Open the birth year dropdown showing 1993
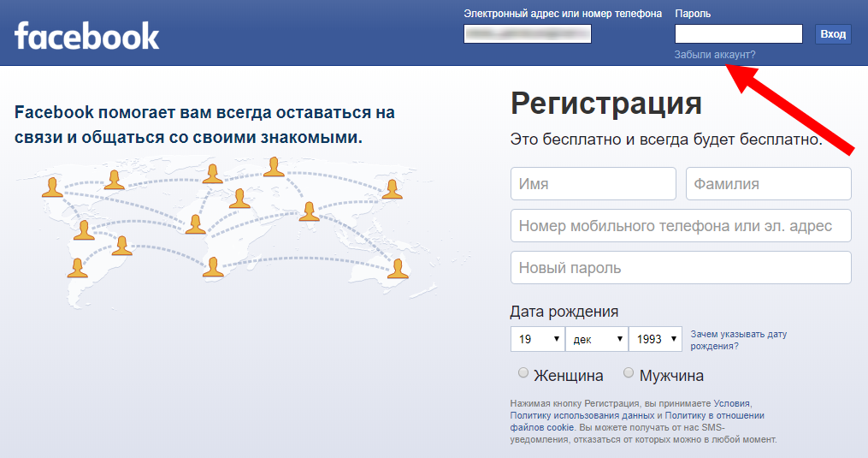The width and height of the screenshot is (868, 458). tap(655, 339)
